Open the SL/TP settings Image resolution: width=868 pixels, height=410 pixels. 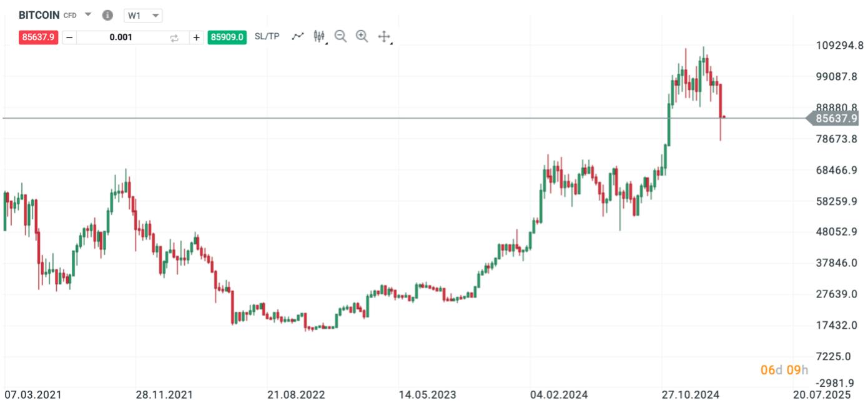[267, 36]
